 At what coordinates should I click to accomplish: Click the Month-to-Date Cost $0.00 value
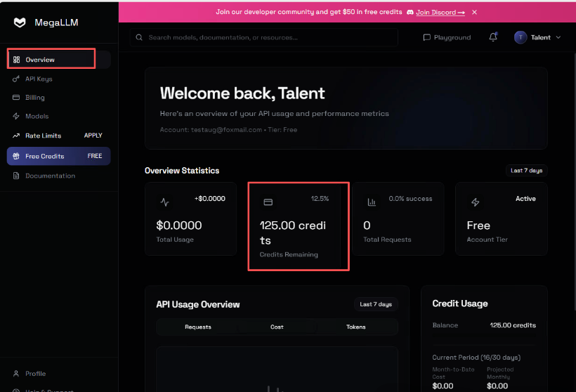tap(443, 386)
